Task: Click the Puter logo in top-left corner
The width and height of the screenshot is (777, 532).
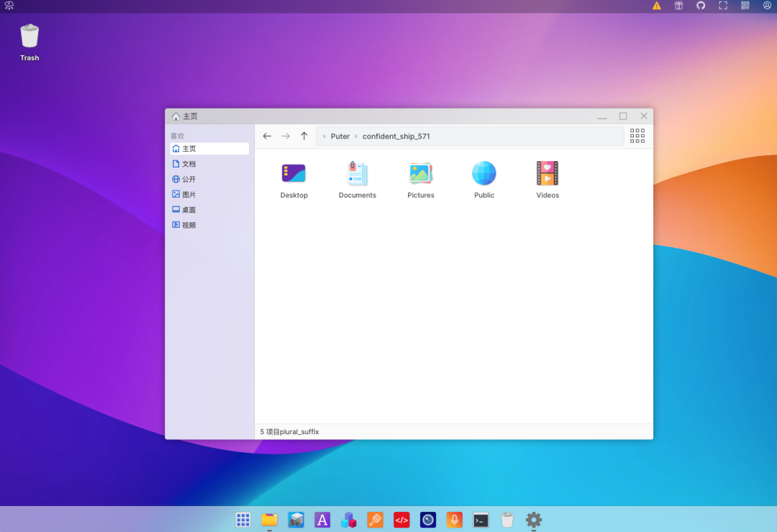Action: pos(9,6)
